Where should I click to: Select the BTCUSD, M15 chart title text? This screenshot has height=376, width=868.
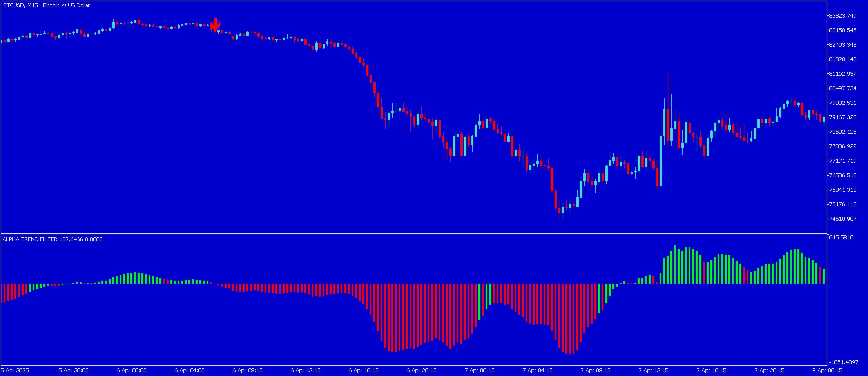click(x=46, y=5)
